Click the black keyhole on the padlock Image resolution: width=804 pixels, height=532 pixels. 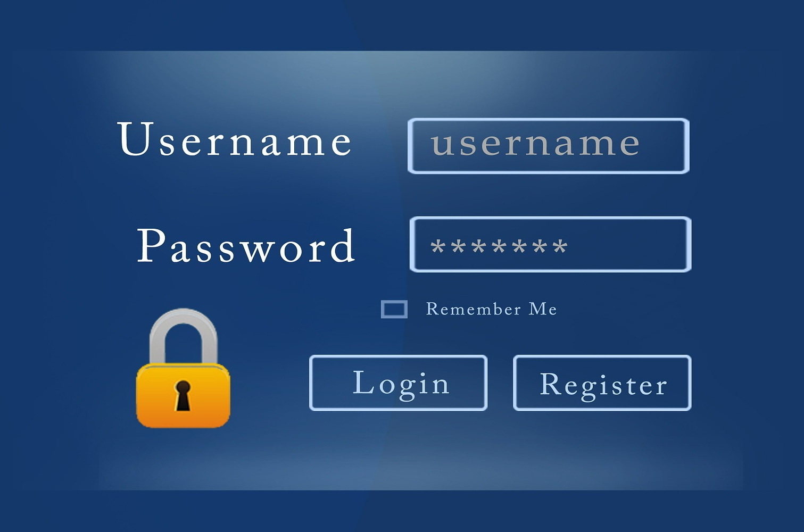tap(183, 395)
